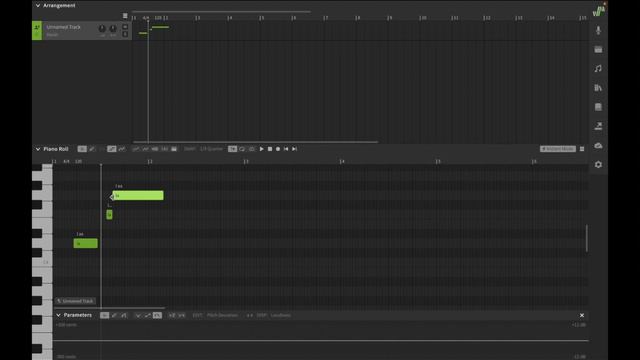Select the pencil tool in Piano Roll
The width and height of the screenshot is (640, 360).
(92, 149)
